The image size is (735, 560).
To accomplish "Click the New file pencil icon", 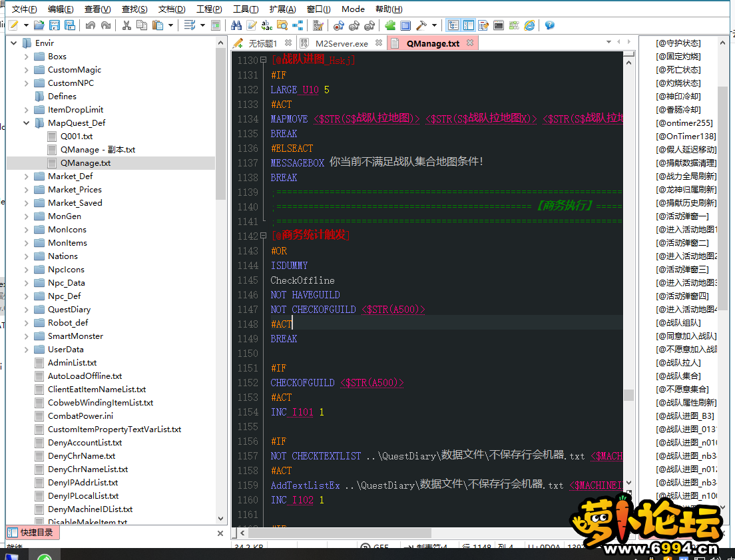I will point(13,25).
